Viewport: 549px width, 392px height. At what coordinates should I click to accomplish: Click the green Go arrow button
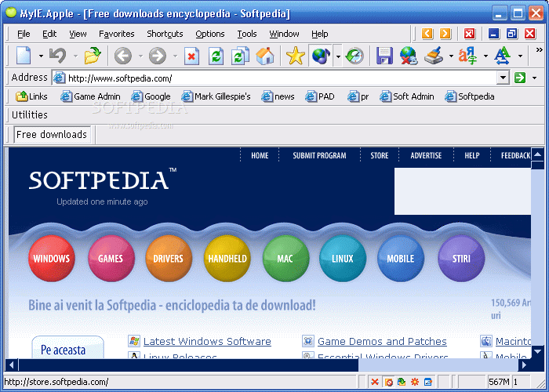pos(520,78)
